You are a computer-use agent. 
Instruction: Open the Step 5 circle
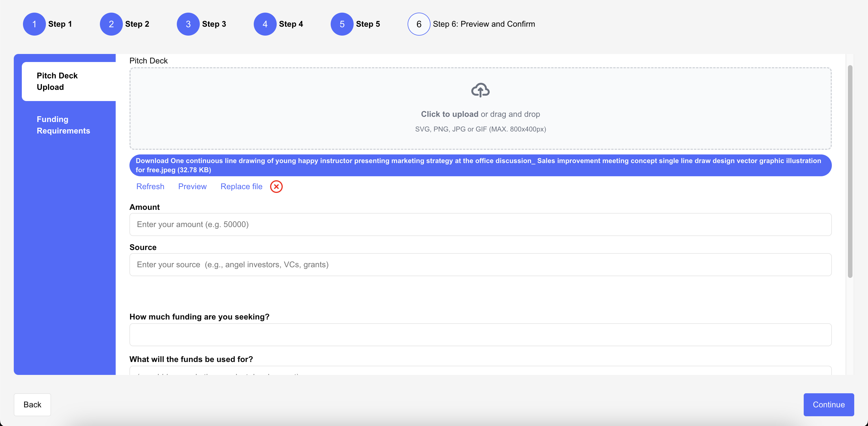(x=342, y=24)
